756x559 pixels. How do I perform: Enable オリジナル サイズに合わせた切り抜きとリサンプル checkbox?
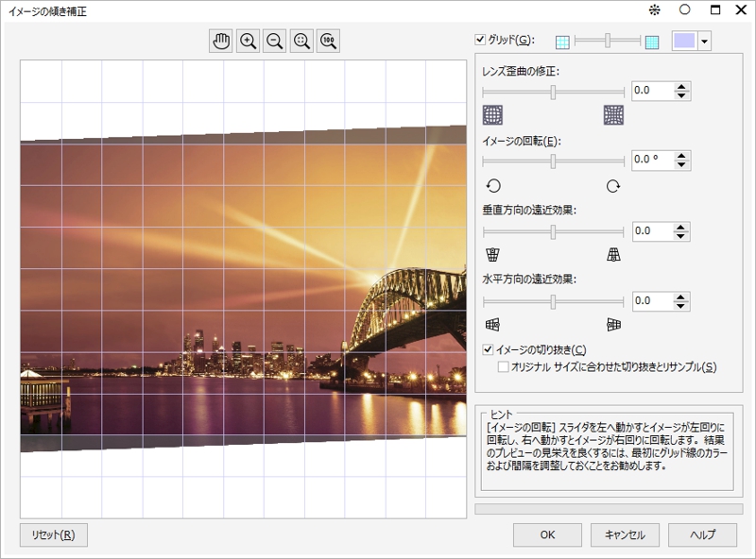tap(504, 366)
